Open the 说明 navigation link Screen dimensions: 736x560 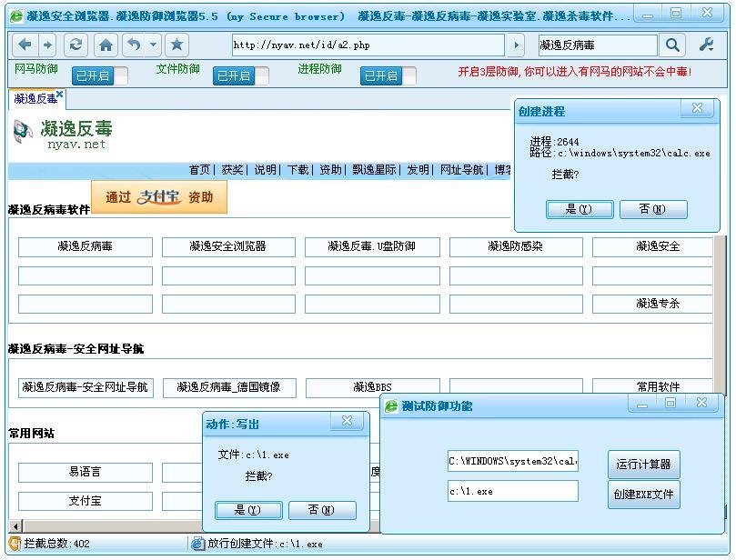pos(265,170)
